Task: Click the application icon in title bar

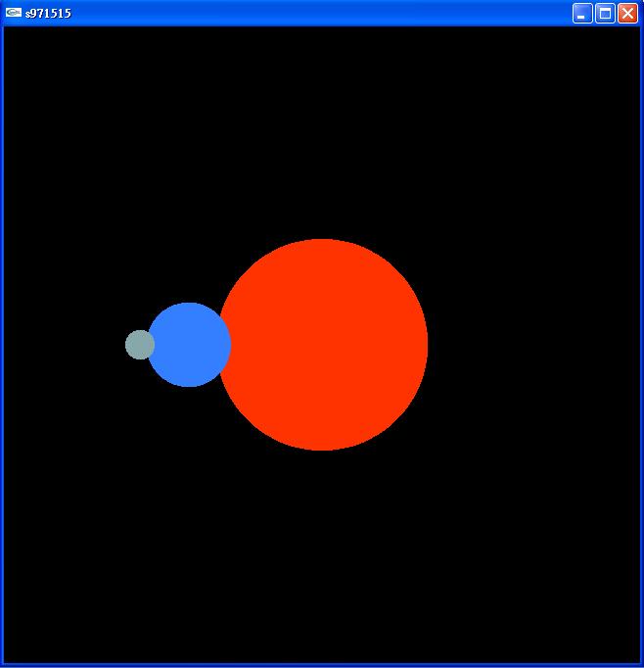Action: pyautogui.click(x=14, y=13)
